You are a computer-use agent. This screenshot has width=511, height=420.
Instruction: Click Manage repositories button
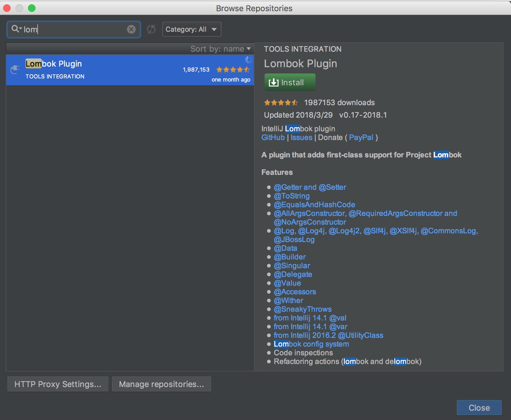(161, 384)
